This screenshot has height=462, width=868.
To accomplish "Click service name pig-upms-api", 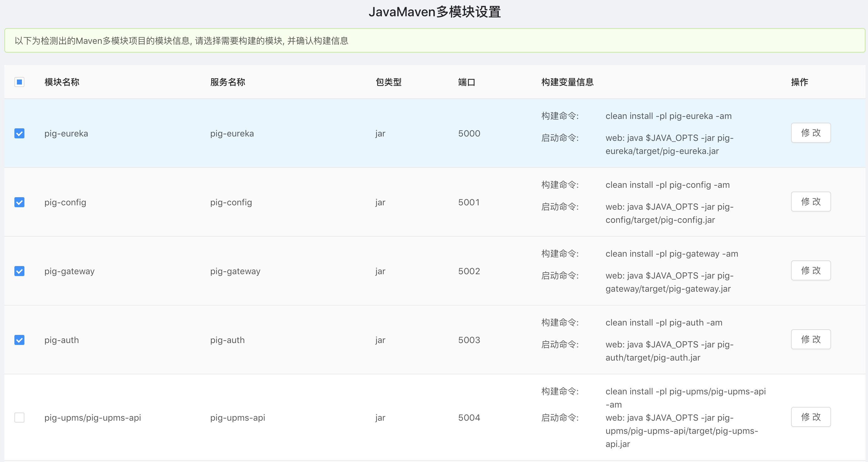I will pos(237,418).
